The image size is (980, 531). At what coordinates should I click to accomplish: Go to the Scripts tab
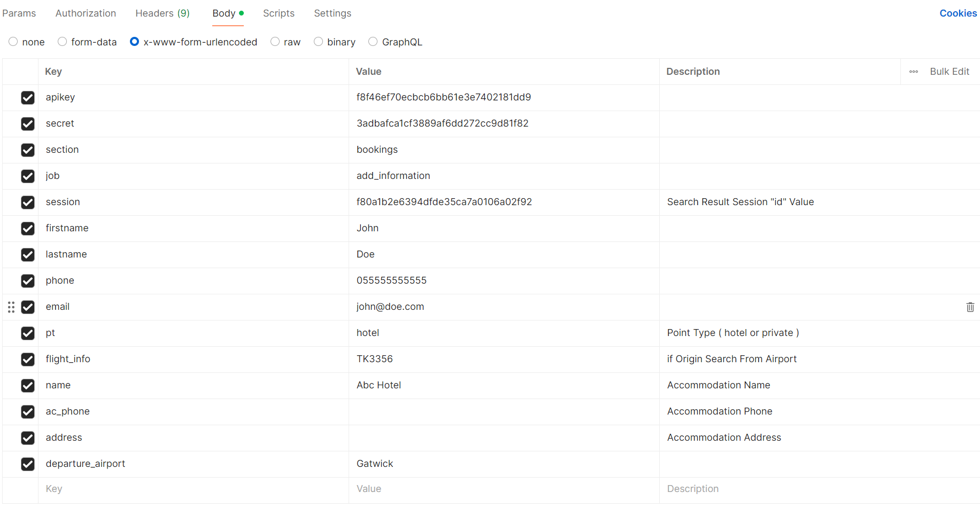[x=279, y=13]
